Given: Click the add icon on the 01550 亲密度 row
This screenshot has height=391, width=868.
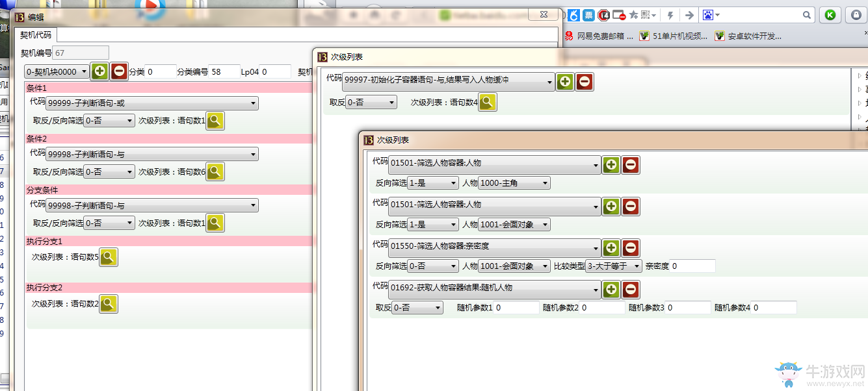Looking at the screenshot, I should pos(611,247).
